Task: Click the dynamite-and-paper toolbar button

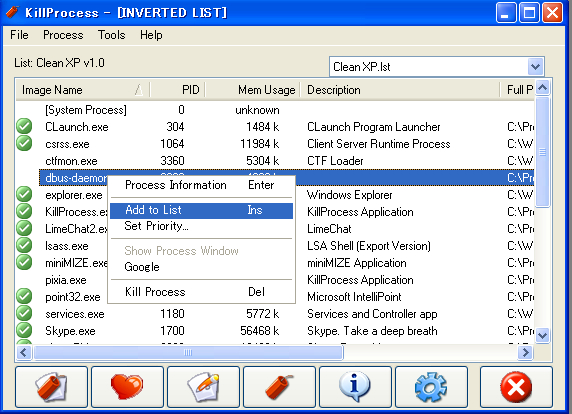Action: tap(51, 387)
